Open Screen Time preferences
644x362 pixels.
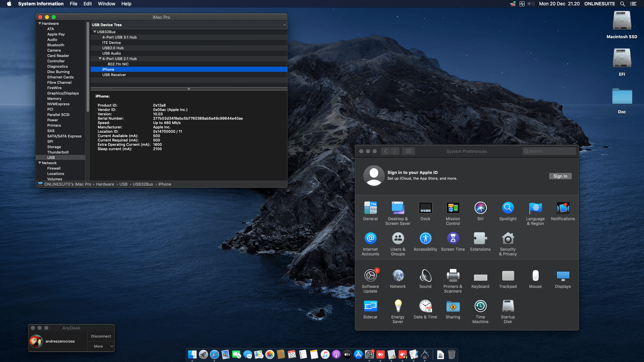tap(453, 241)
